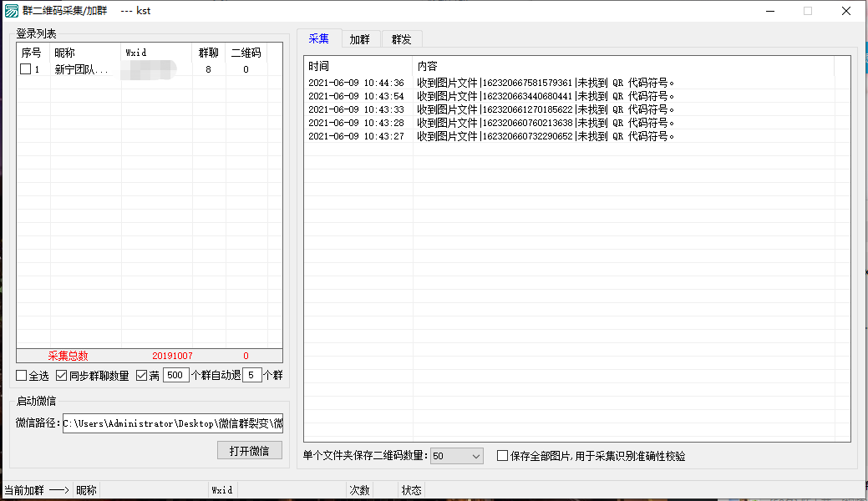Screen dimensions: 868x501
Task: Click the 二维码 column header
Action: (x=246, y=53)
